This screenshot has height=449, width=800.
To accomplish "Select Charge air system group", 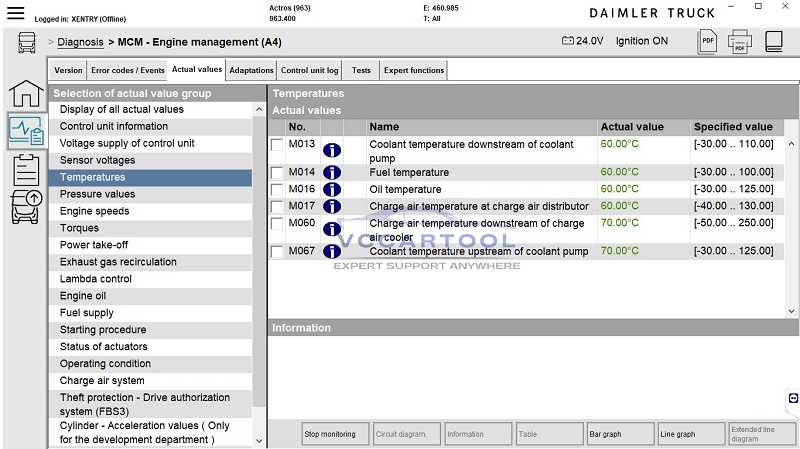I will click(x=151, y=381).
